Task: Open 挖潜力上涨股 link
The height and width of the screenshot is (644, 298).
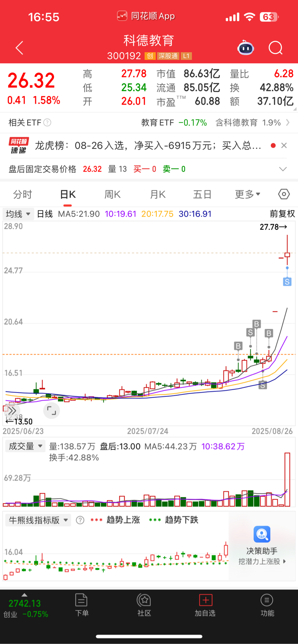Action: click(x=262, y=561)
